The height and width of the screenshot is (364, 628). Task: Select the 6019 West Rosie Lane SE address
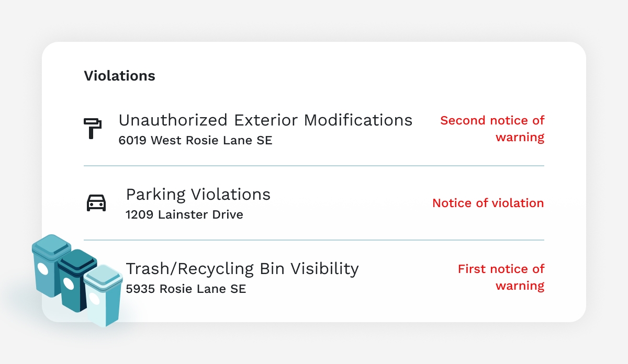(195, 141)
